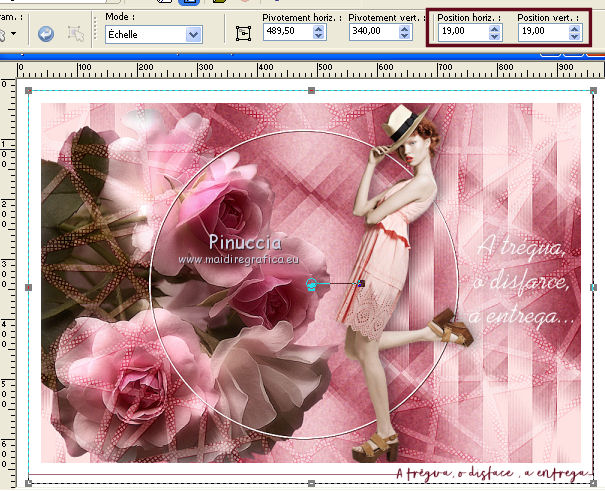Click the top center selection handle
This screenshot has height=491, width=605.
(311, 91)
